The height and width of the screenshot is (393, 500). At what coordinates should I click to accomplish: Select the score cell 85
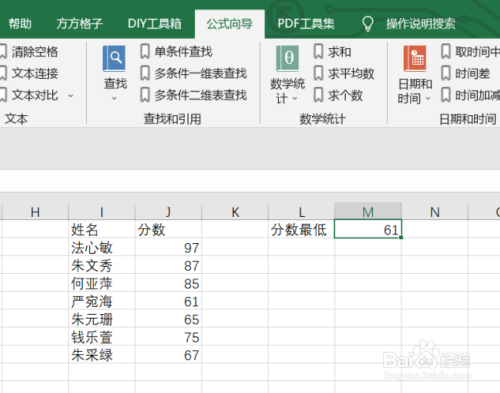pos(168,283)
